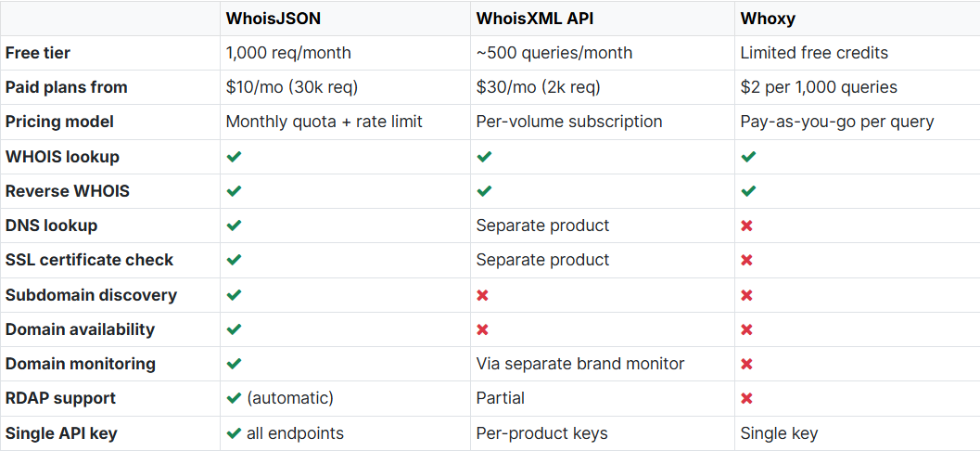Select the Free tier row label
This screenshot has width=980, height=451.
pyautogui.click(x=37, y=53)
